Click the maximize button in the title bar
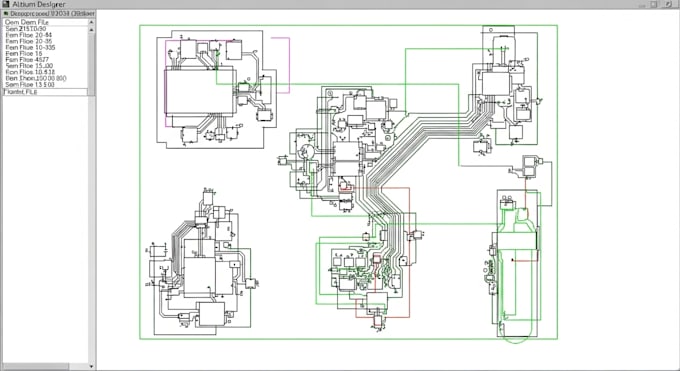This screenshot has height=371, width=680. (654, 4)
